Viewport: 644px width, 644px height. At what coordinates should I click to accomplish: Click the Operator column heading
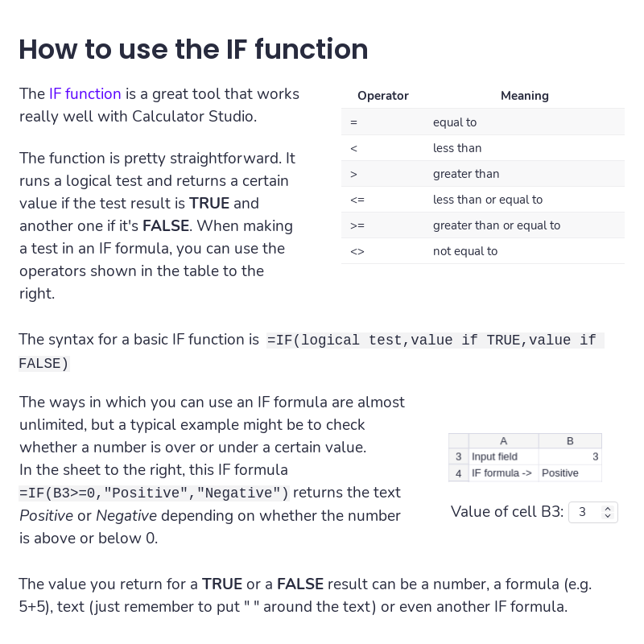coord(383,96)
